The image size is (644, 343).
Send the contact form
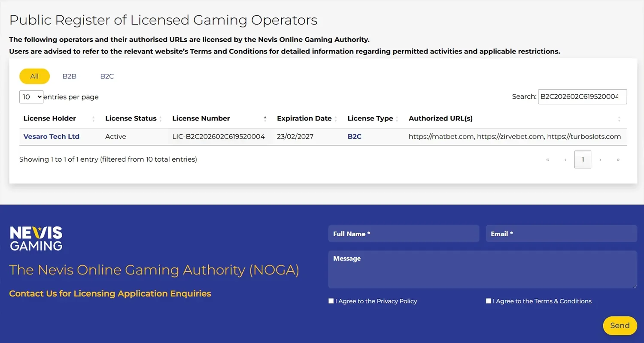[620, 325]
